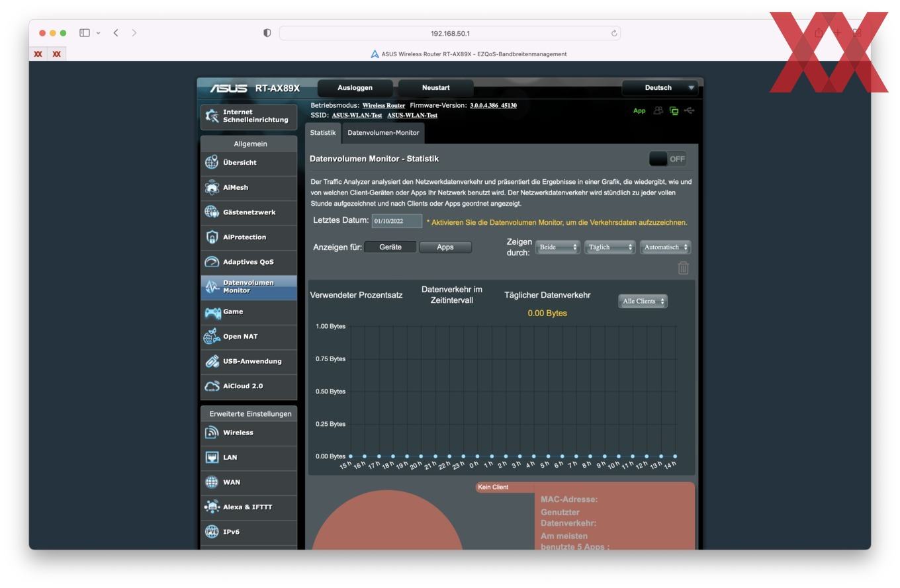The height and width of the screenshot is (588, 900).
Task: Click the Safari privacy shield icon
Action: 267,33
